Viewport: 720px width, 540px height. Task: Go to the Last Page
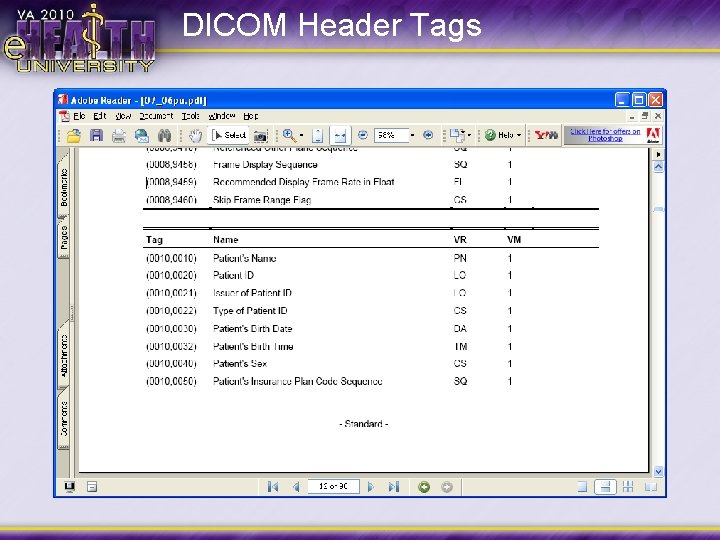coord(394,487)
